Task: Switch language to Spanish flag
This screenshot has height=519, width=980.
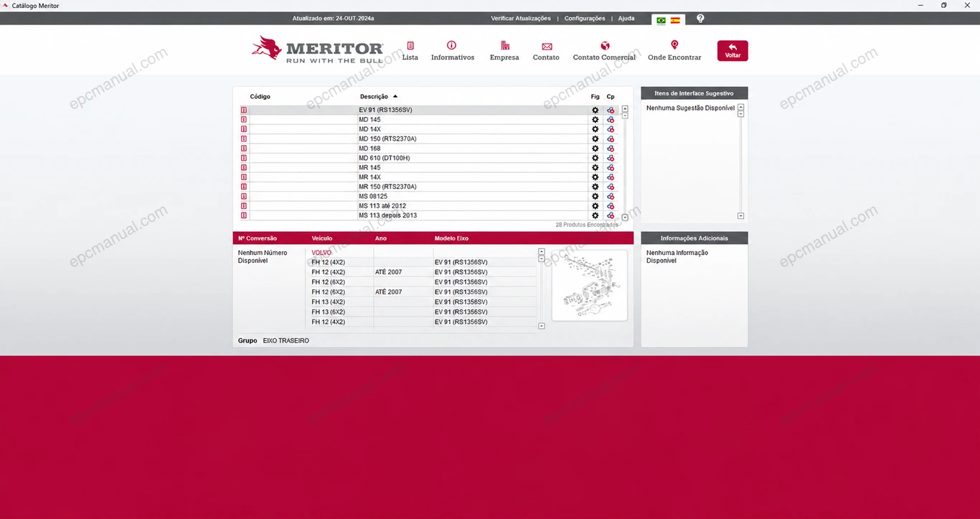Action: click(675, 20)
